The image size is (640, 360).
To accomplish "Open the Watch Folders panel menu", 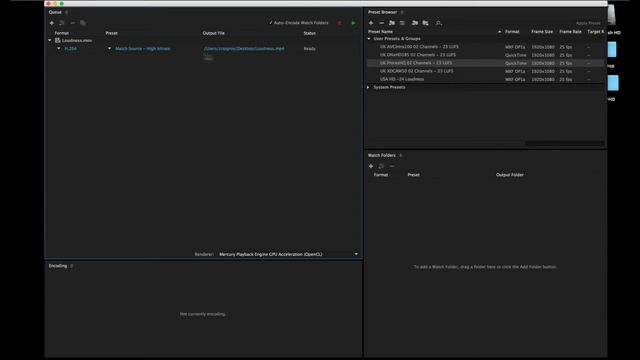I will (x=401, y=156).
